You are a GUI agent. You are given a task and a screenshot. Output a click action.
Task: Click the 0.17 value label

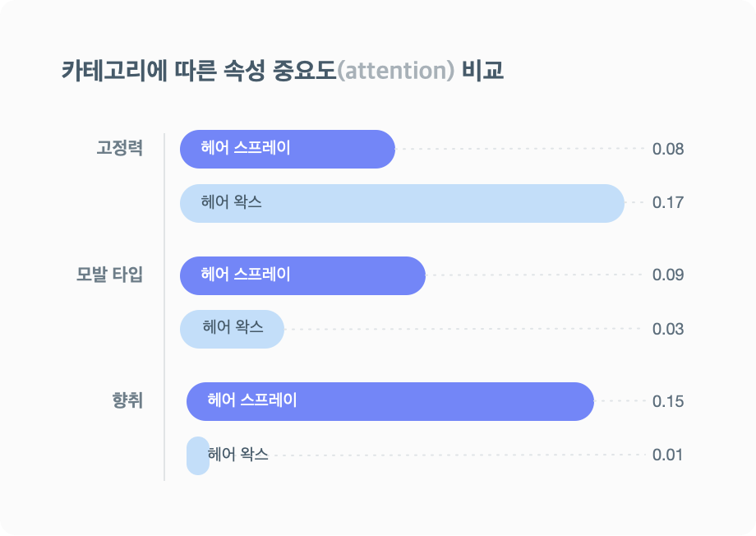(668, 202)
